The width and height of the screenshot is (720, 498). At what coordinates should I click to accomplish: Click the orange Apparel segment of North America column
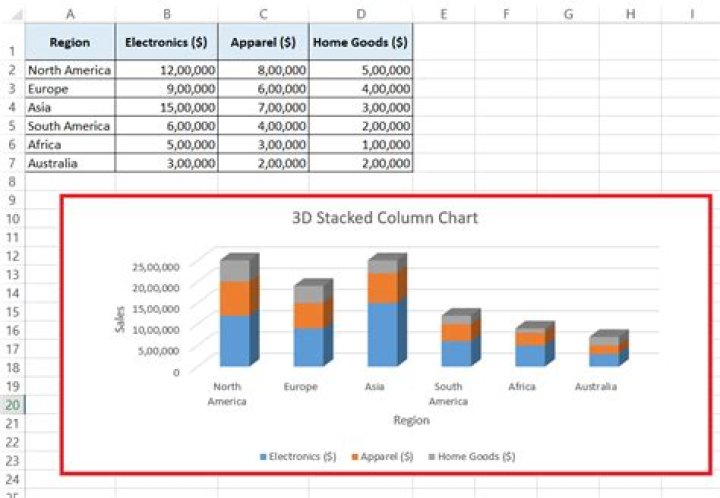(235, 298)
